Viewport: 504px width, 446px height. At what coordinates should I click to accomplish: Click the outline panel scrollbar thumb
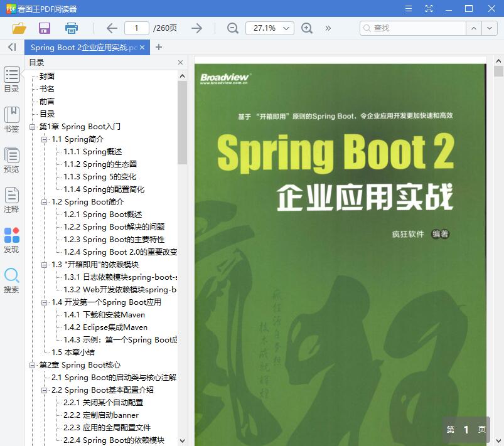[x=182, y=123]
